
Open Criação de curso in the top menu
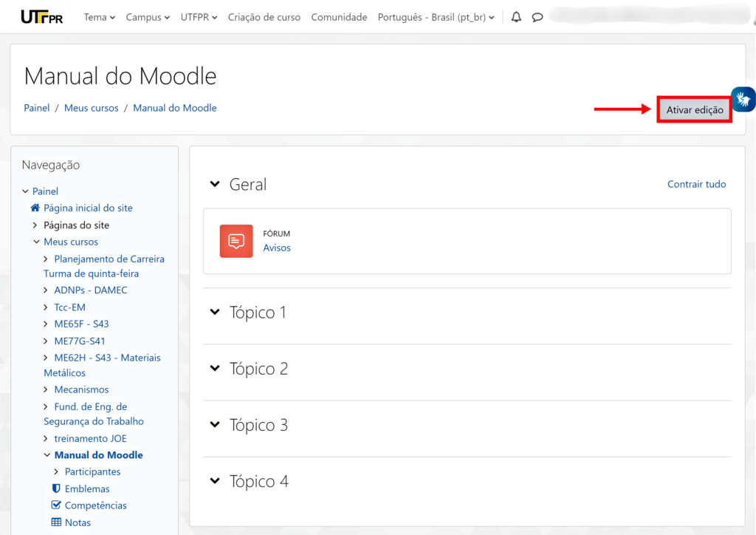tap(264, 18)
